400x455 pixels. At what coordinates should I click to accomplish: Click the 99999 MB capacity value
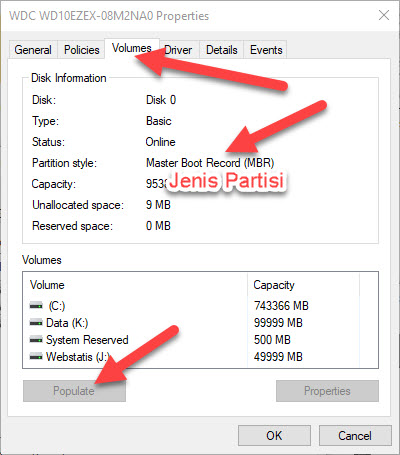tap(278, 323)
